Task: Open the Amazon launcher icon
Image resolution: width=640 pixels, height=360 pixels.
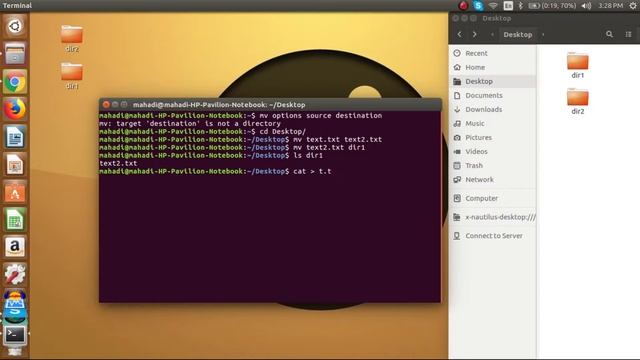Action: [x=15, y=247]
